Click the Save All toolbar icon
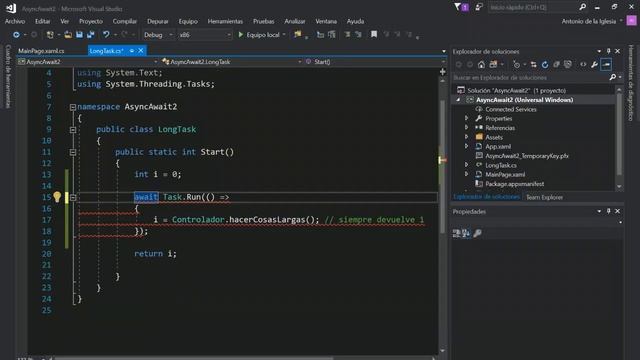Image resolution: width=640 pixels, height=360 pixels. [91, 35]
